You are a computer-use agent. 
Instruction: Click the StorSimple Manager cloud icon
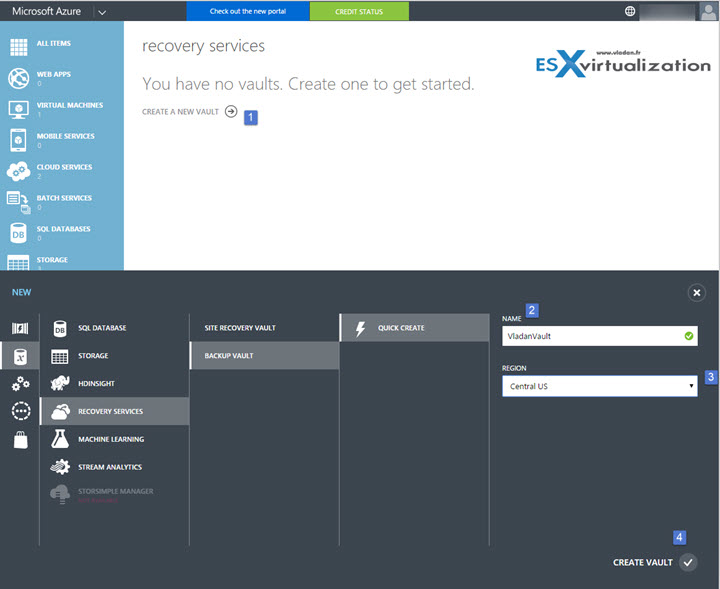pyautogui.click(x=60, y=494)
